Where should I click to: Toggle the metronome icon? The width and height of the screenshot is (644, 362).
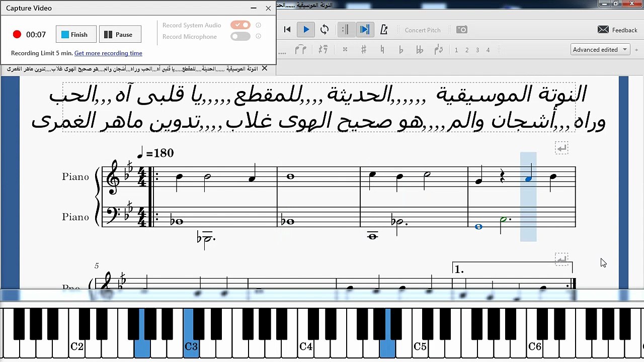[x=384, y=30]
